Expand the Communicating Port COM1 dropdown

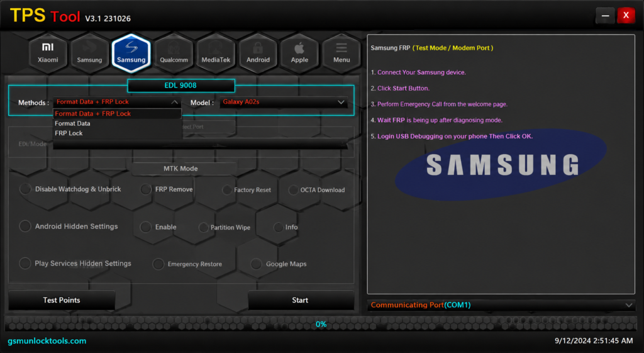pos(501,305)
